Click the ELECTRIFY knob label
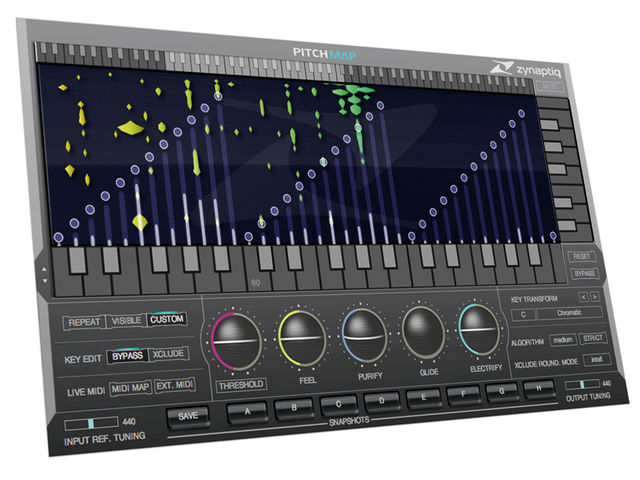The image size is (640, 480). [x=486, y=369]
